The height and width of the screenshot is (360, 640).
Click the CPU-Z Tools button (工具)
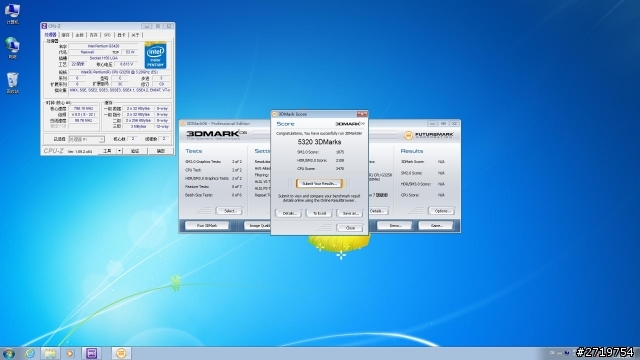107,151
